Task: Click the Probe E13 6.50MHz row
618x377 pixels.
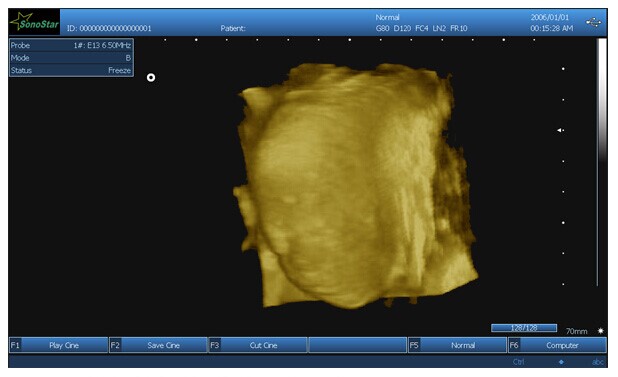Action: pos(71,45)
